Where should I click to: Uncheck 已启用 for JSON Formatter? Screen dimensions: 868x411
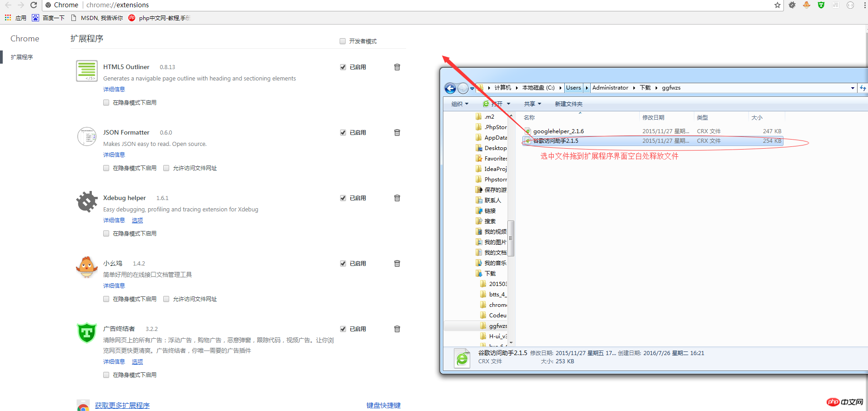click(343, 132)
